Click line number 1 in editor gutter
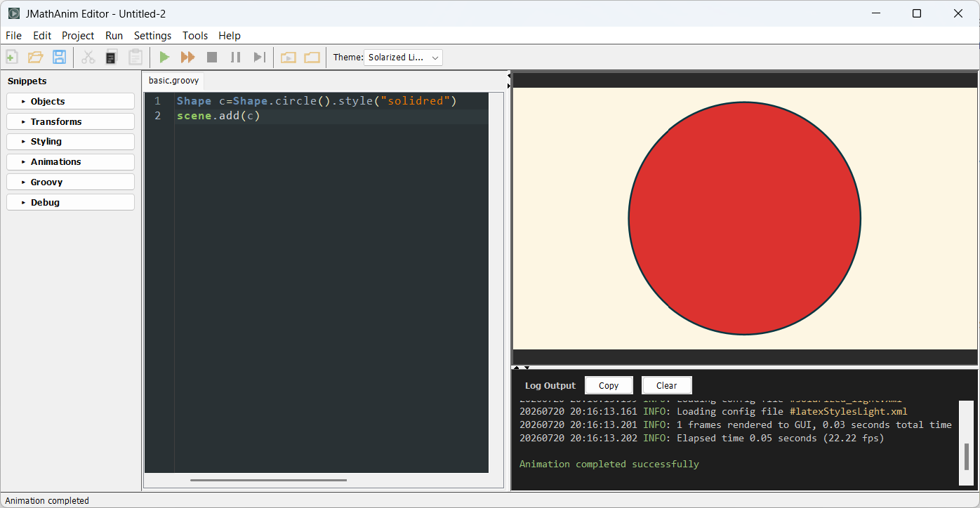980x508 pixels. 158,101
